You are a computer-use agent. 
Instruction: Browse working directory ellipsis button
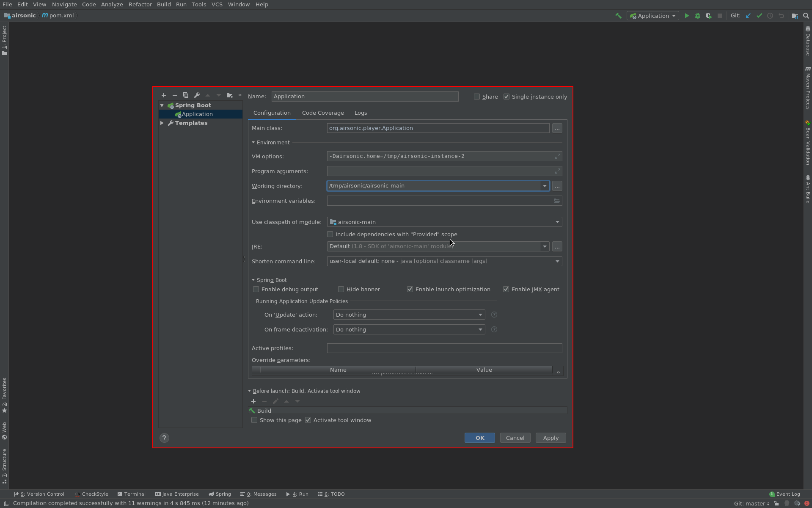point(557,186)
